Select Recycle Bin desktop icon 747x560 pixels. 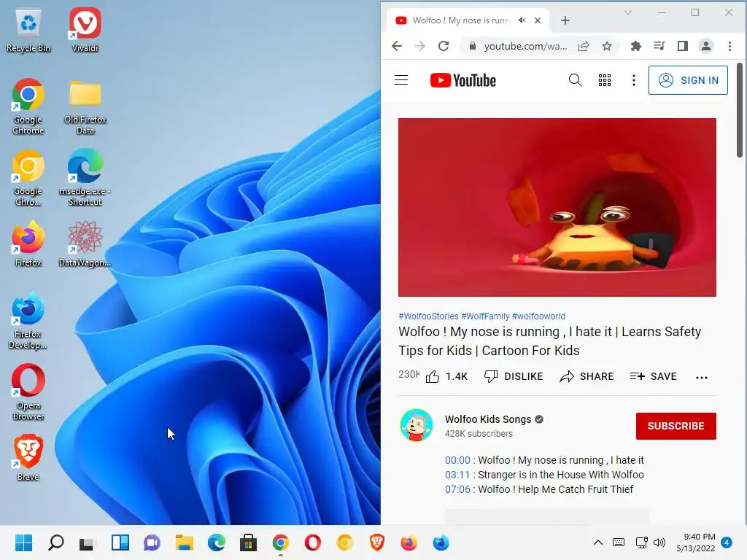(28, 30)
